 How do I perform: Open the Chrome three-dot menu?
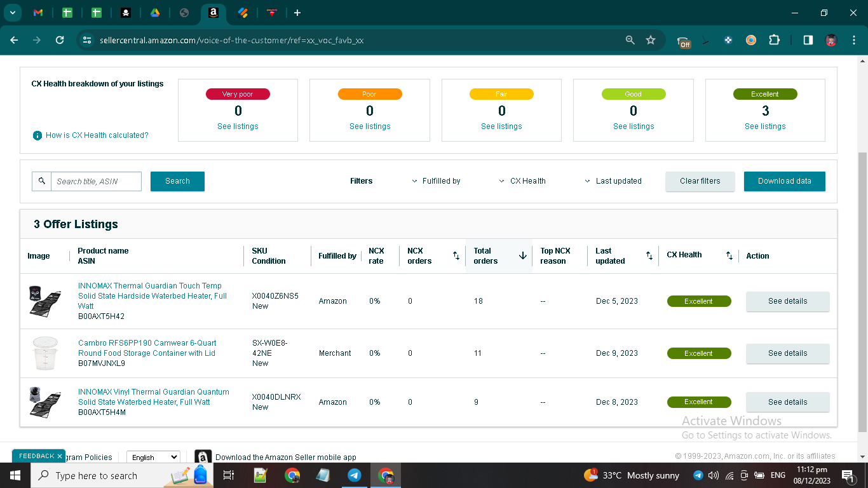[x=853, y=40]
